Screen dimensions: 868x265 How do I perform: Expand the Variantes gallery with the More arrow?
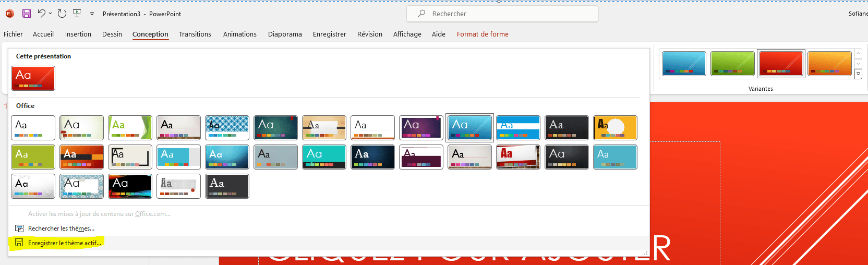859,75
